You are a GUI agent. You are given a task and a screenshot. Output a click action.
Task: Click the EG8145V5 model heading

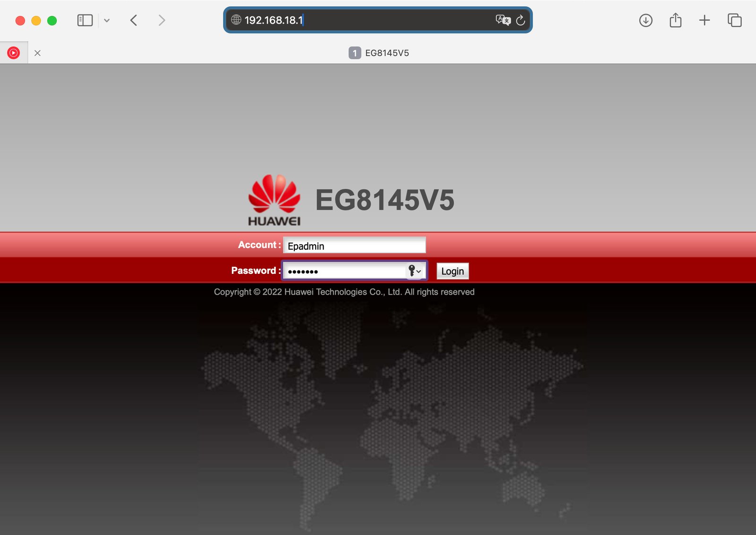click(x=385, y=200)
